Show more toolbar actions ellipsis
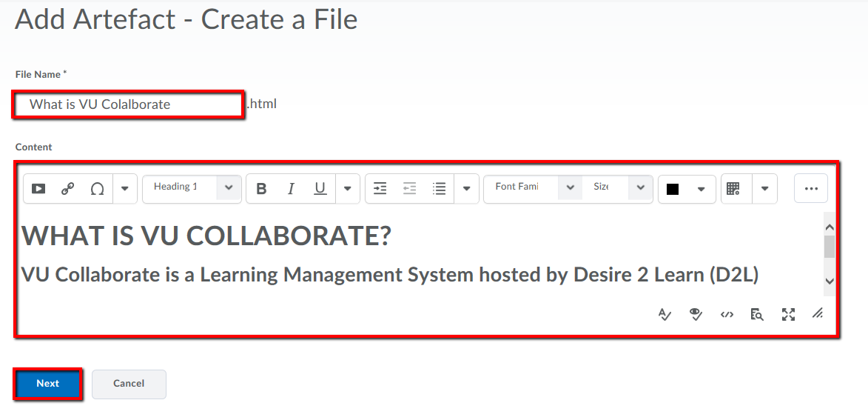The image size is (868, 420). coord(812,189)
